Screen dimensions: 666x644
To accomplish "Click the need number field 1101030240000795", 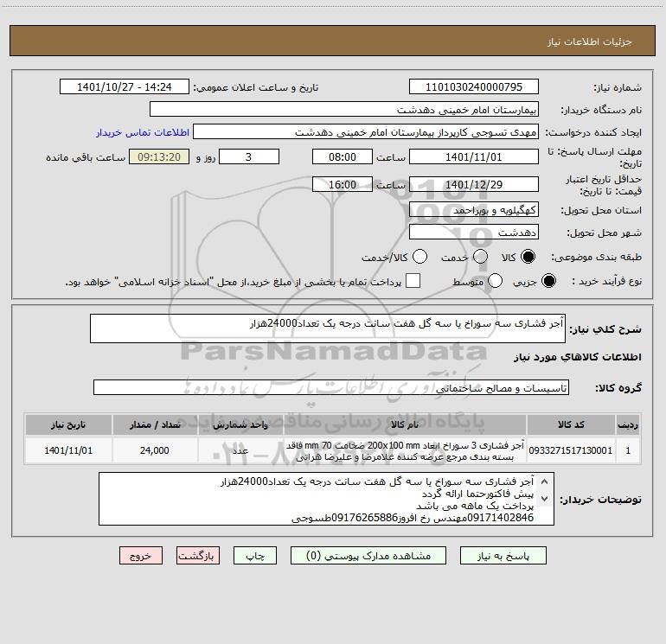I will click(x=474, y=86).
